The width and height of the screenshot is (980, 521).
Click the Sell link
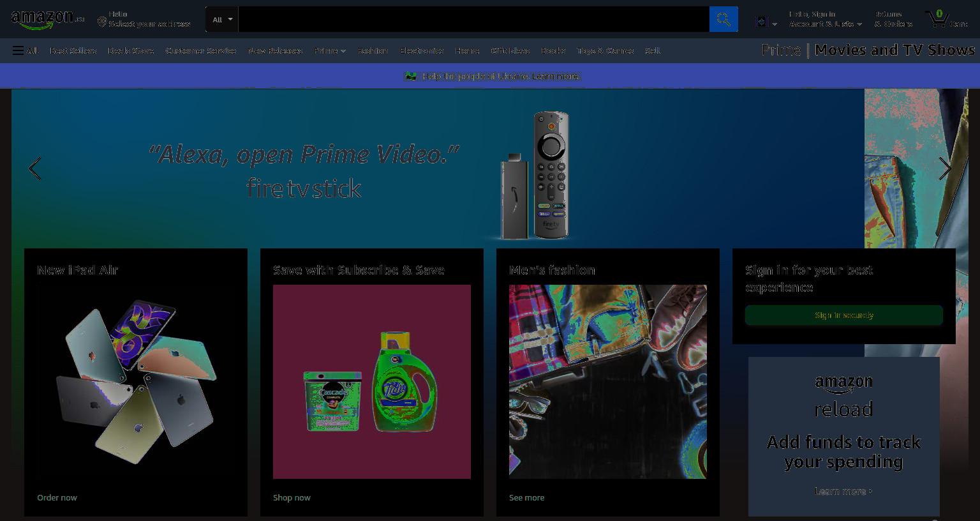coord(653,50)
